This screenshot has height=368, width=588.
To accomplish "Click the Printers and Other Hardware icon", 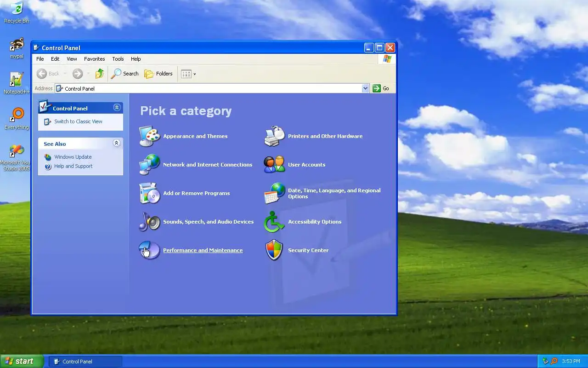I will coord(275,136).
